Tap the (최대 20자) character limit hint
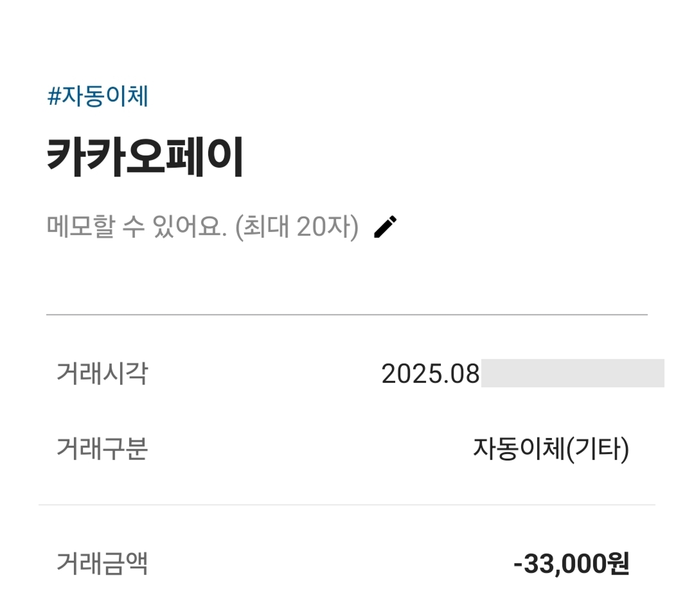The image size is (694, 616). coord(297,227)
